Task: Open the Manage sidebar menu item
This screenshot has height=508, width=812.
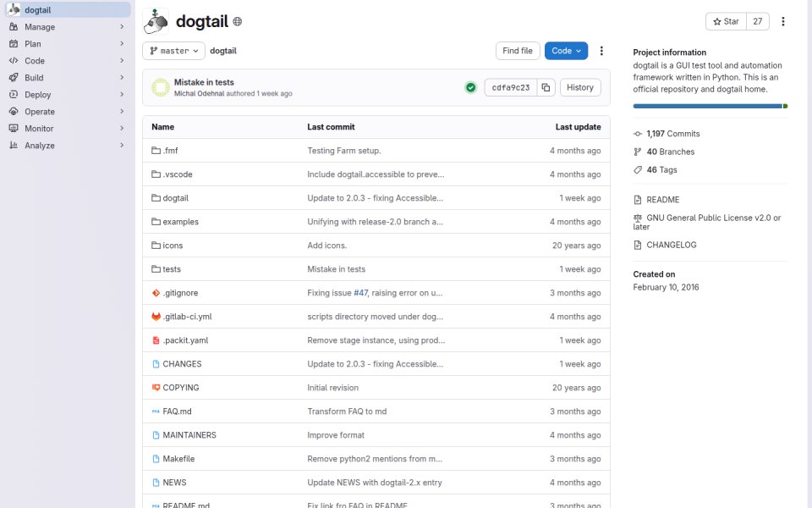Action: point(68,27)
